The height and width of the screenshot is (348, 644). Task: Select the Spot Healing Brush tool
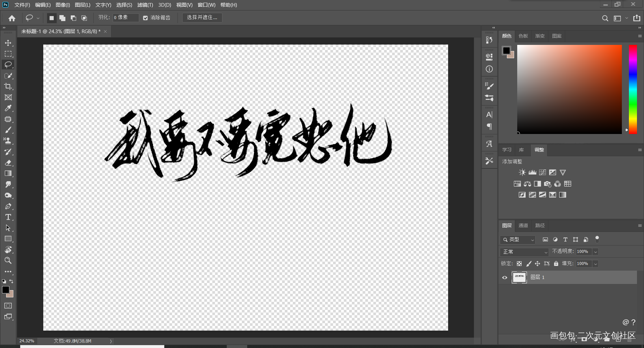[x=8, y=119]
